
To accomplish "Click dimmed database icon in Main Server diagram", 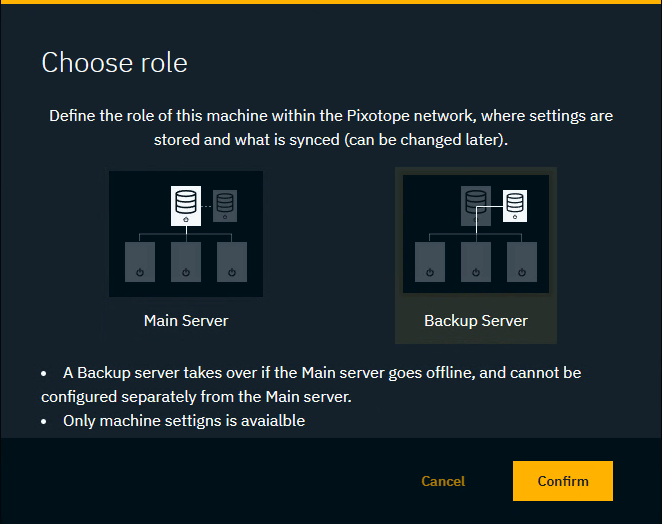I will [x=225, y=203].
